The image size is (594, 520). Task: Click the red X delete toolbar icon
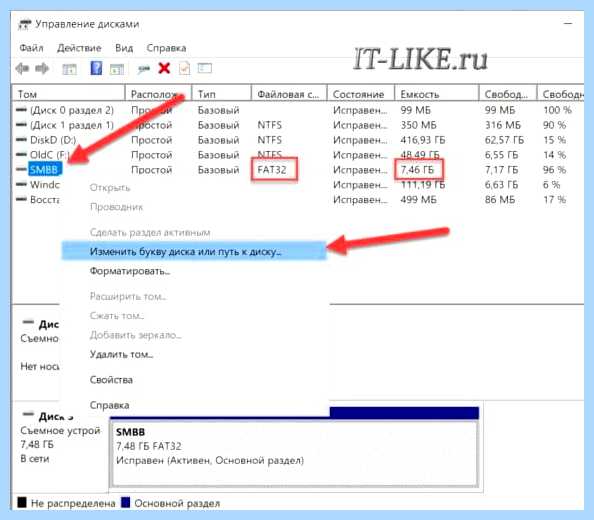tap(164, 69)
